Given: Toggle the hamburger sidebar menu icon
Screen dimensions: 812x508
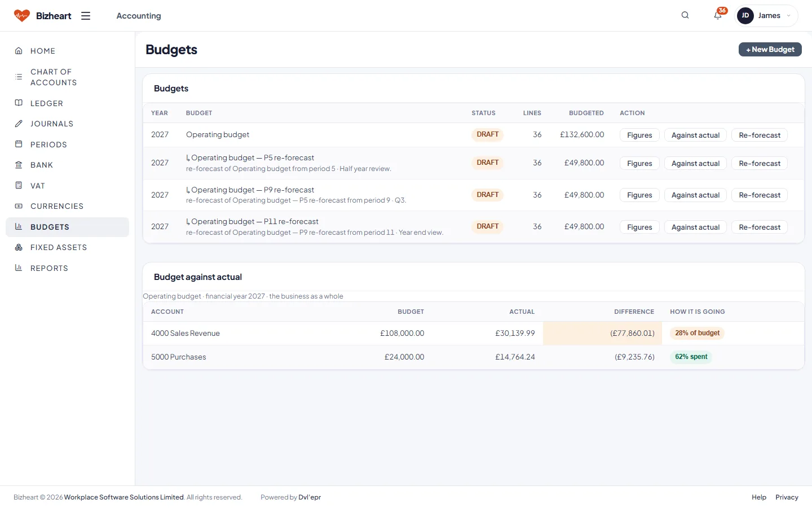Looking at the screenshot, I should (86, 16).
